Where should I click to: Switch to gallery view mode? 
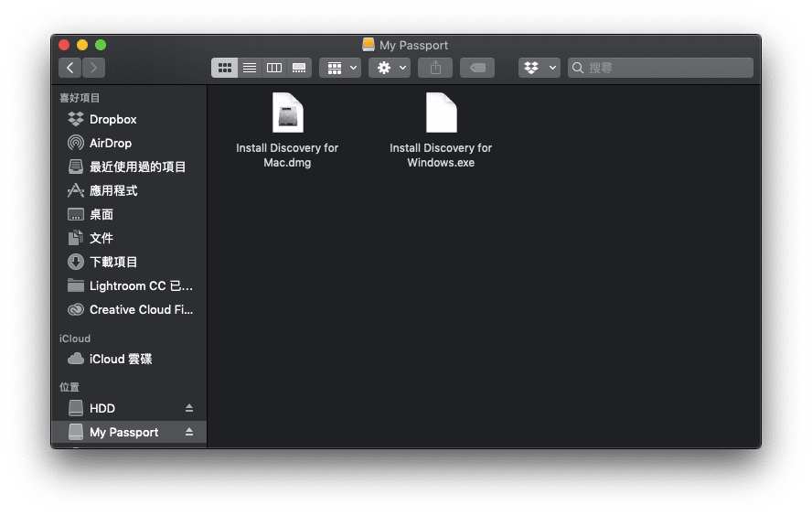tap(299, 68)
